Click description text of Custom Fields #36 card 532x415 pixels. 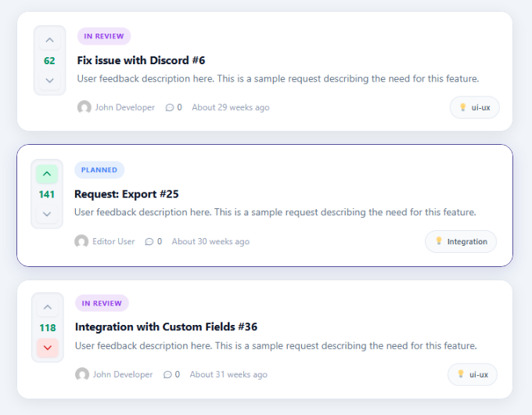pyautogui.click(x=276, y=346)
